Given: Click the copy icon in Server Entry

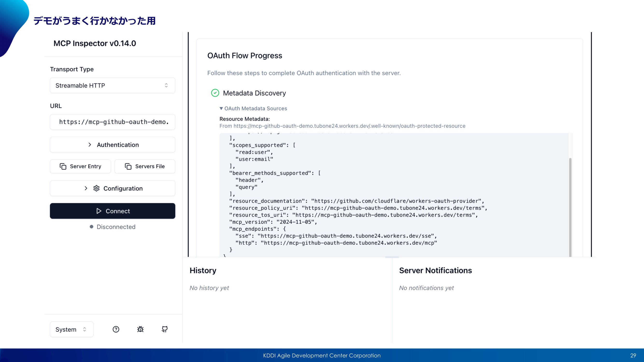Looking at the screenshot, I should [63, 166].
